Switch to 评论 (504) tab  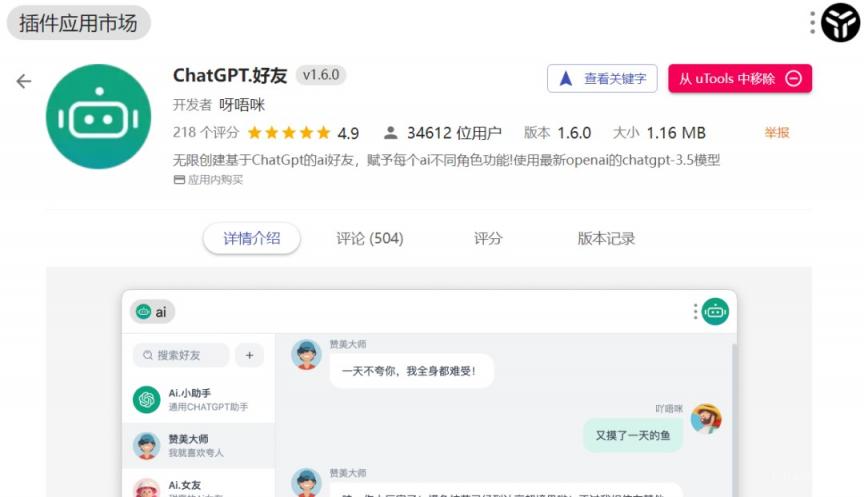point(370,239)
